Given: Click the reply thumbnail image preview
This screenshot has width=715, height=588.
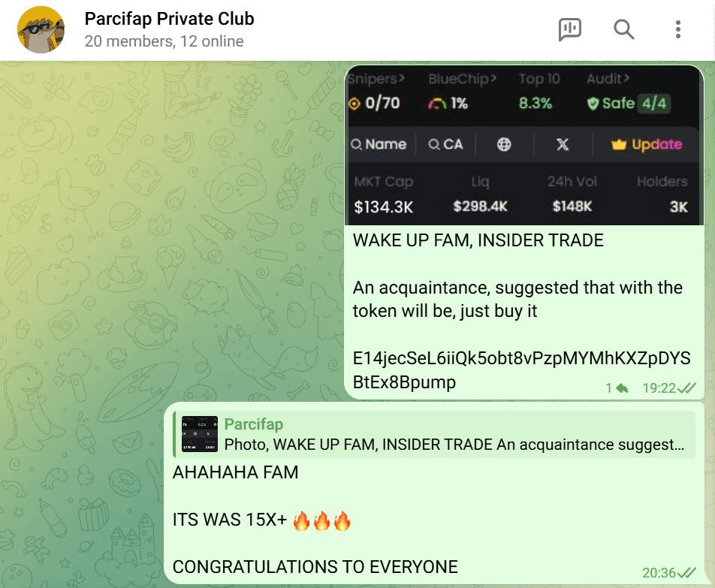Looking at the screenshot, I should (x=199, y=434).
